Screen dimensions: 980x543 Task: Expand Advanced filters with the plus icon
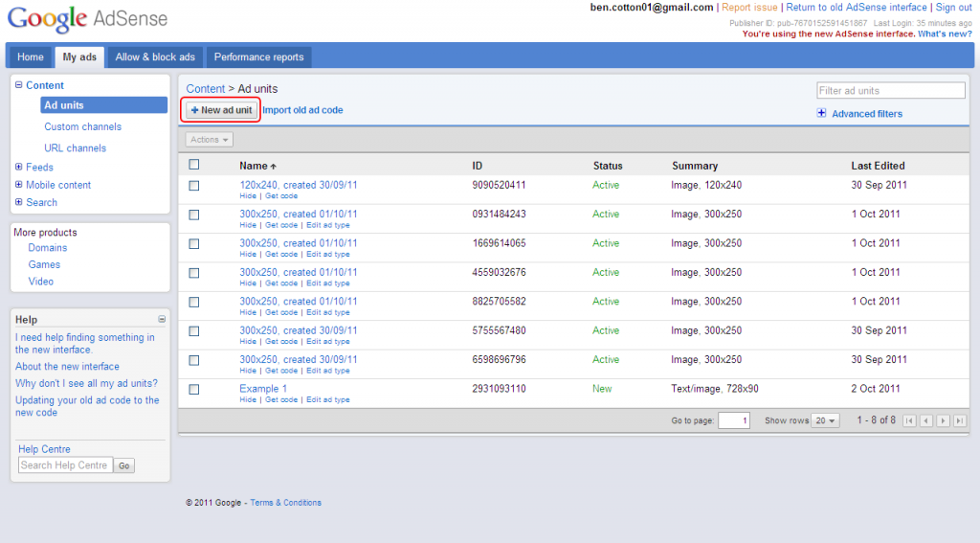click(x=821, y=113)
